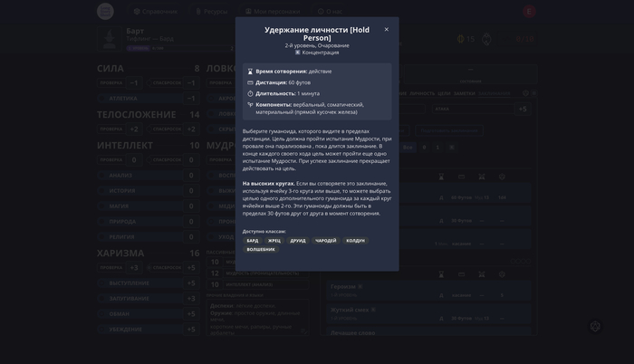Screen dimensions: 634x364
Task: Toggle Сила спасбросок proficiency marker
Action: pyautogui.click(x=149, y=83)
